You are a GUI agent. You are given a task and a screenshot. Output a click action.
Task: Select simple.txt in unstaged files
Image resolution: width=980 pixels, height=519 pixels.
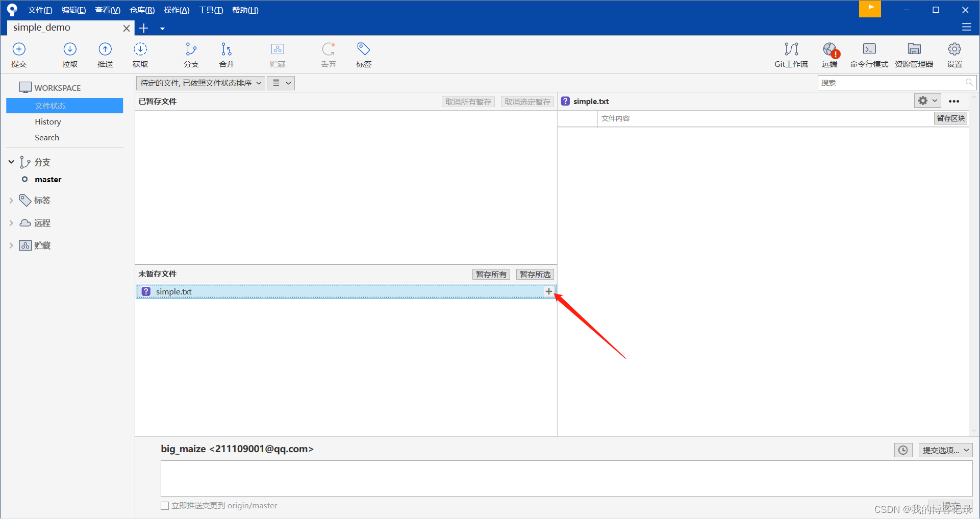(346, 291)
